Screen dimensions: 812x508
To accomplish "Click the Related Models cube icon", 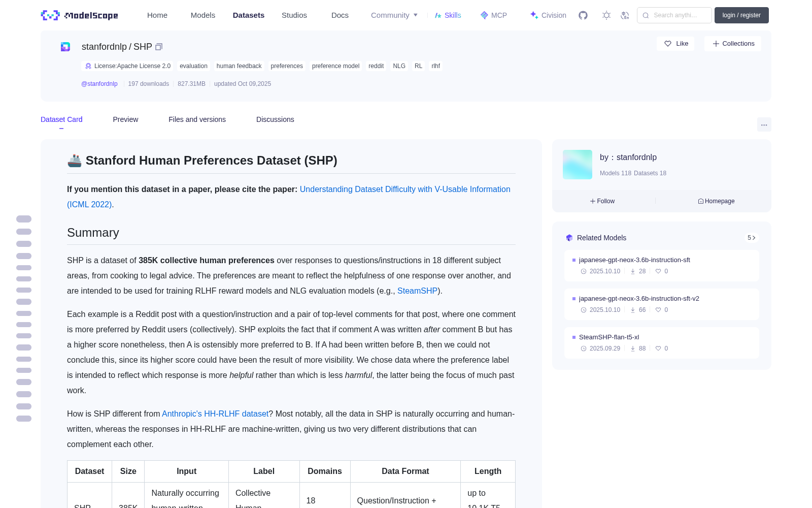I will [x=569, y=238].
